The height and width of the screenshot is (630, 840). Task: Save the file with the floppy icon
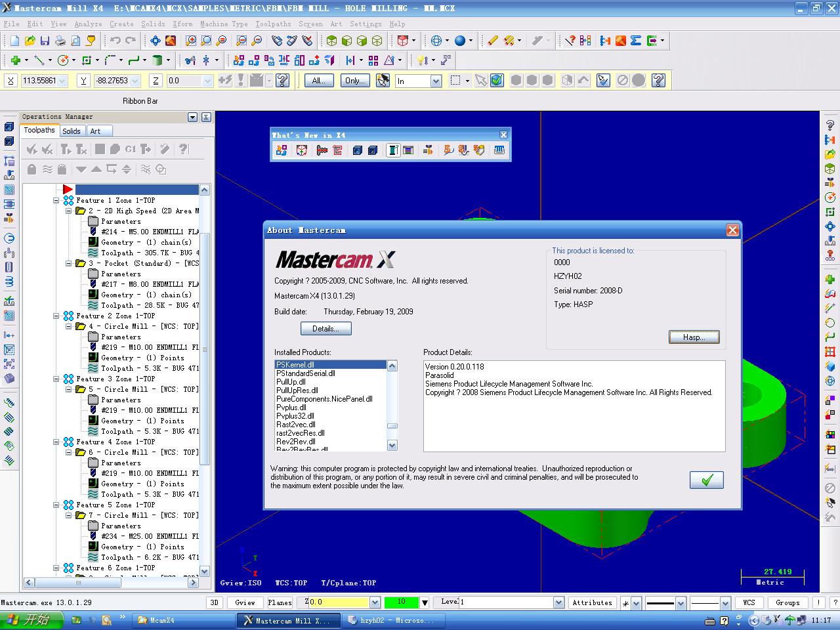[x=45, y=41]
